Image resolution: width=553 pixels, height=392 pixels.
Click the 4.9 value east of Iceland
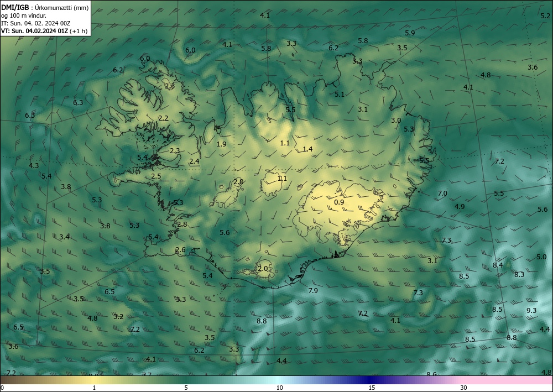[460, 207]
